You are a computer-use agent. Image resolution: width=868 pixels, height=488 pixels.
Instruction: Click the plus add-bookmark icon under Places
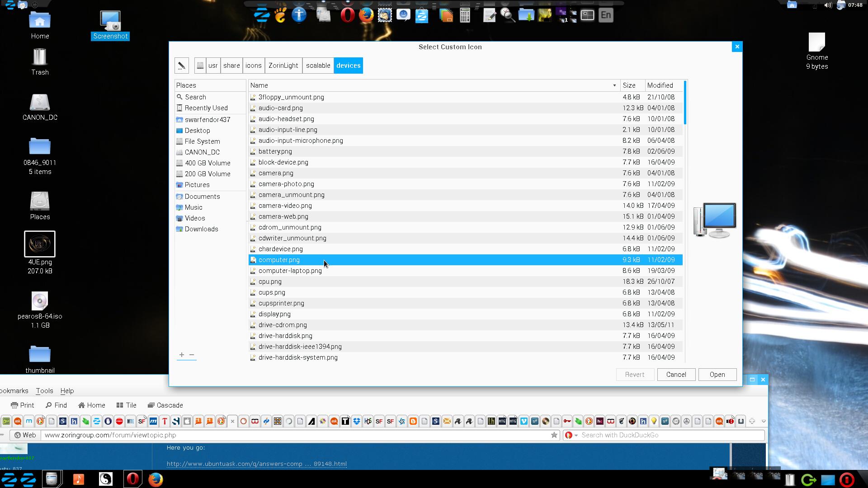click(x=181, y=355)
